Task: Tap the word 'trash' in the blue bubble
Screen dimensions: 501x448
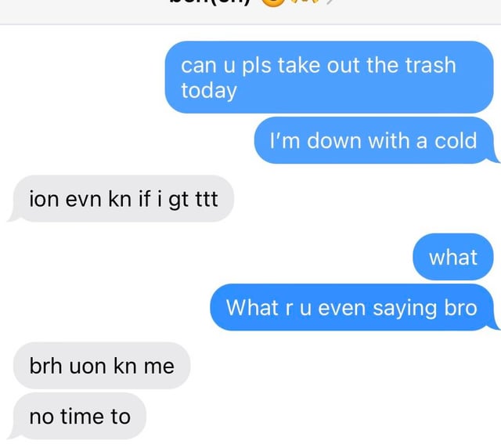Action: pos(431,65)
